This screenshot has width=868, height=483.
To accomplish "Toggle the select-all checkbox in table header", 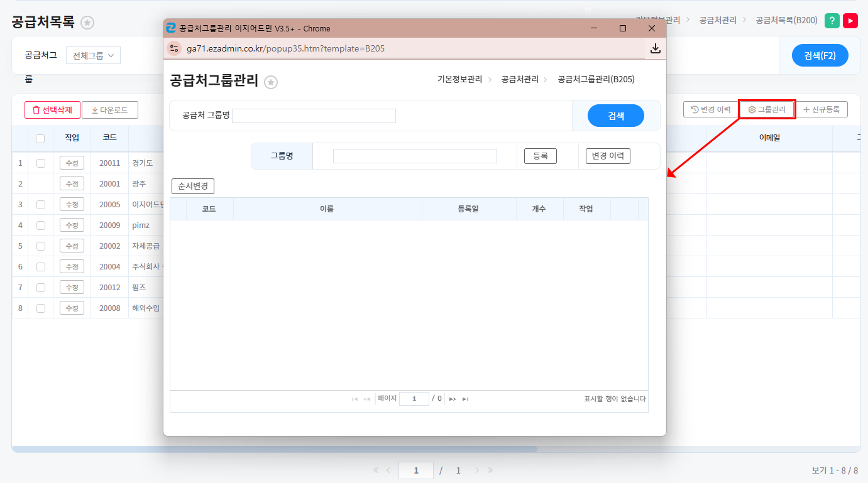I will (40, 138).
